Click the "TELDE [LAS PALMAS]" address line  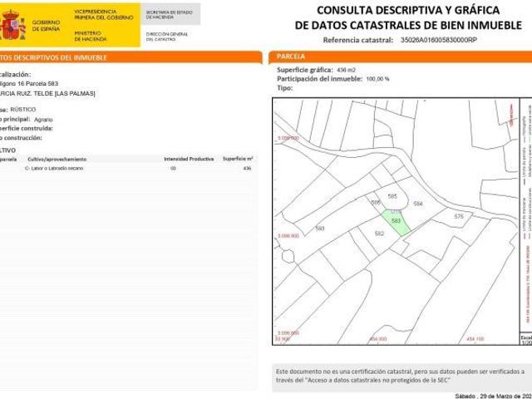tap(47, 93)
